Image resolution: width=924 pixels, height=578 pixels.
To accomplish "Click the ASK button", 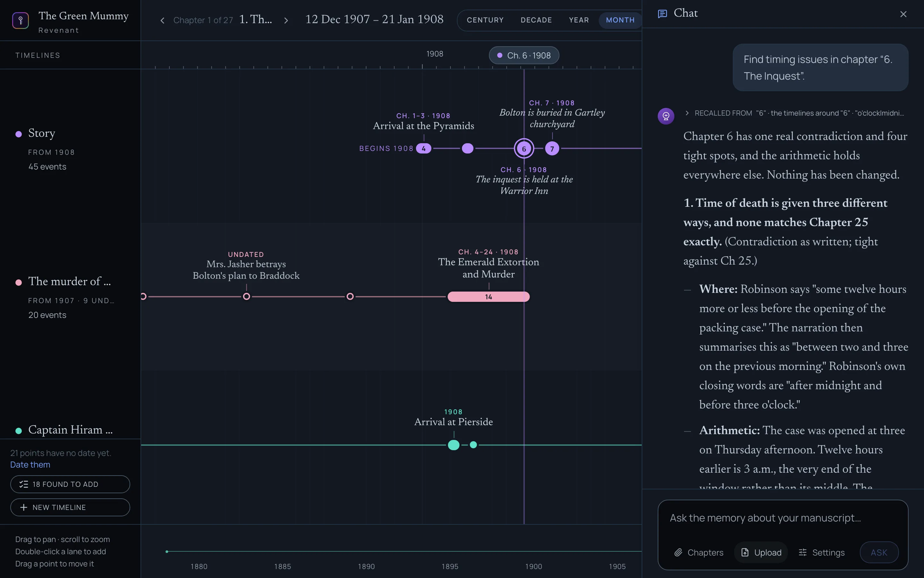I will point(879,552).
